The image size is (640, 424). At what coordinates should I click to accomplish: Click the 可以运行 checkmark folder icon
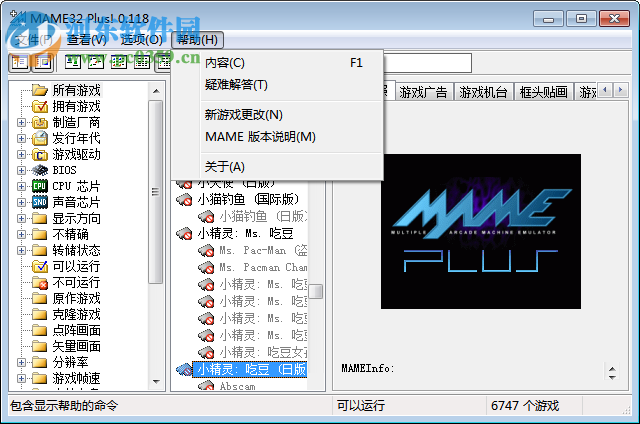tap(40, 266)
